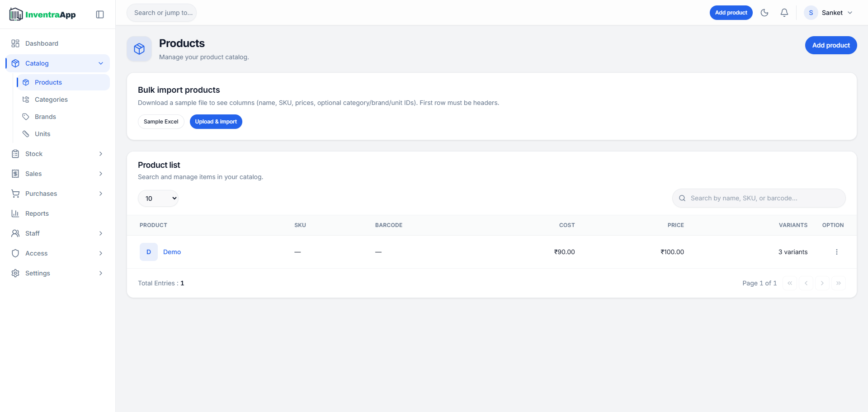Expand the Purchases navigation group
Viewport: 868px width, 412px height.
coord(100,193)
